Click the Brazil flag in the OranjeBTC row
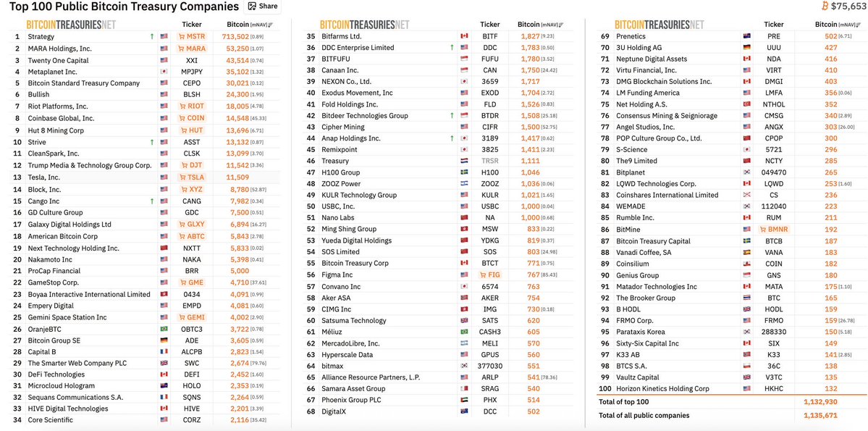Viewport: 868px width, 431px height. pyautogui.click(x=164, y=329)
